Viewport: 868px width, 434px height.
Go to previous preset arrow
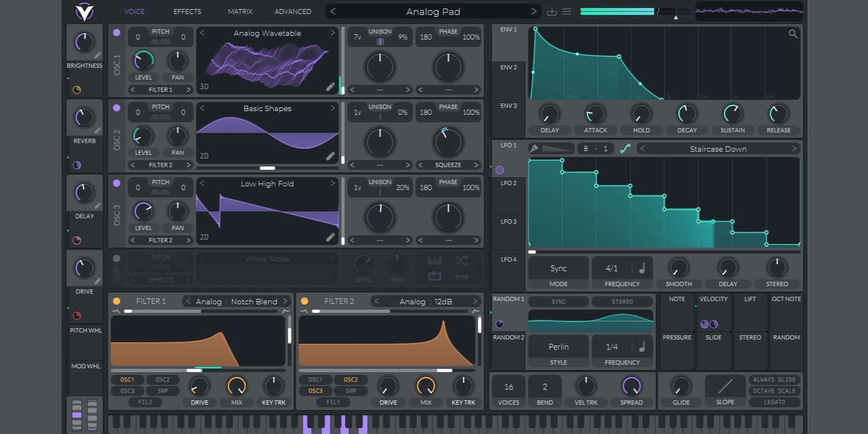[333, 11]
